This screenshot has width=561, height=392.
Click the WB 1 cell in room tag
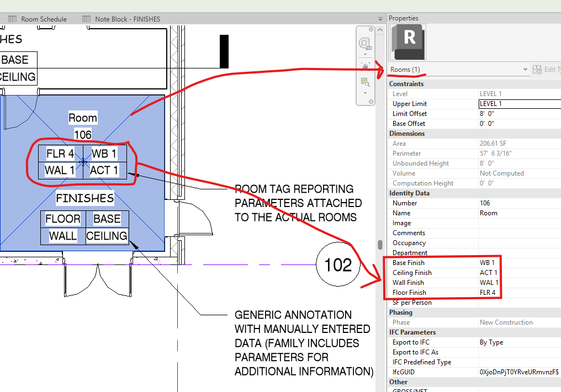104,153
